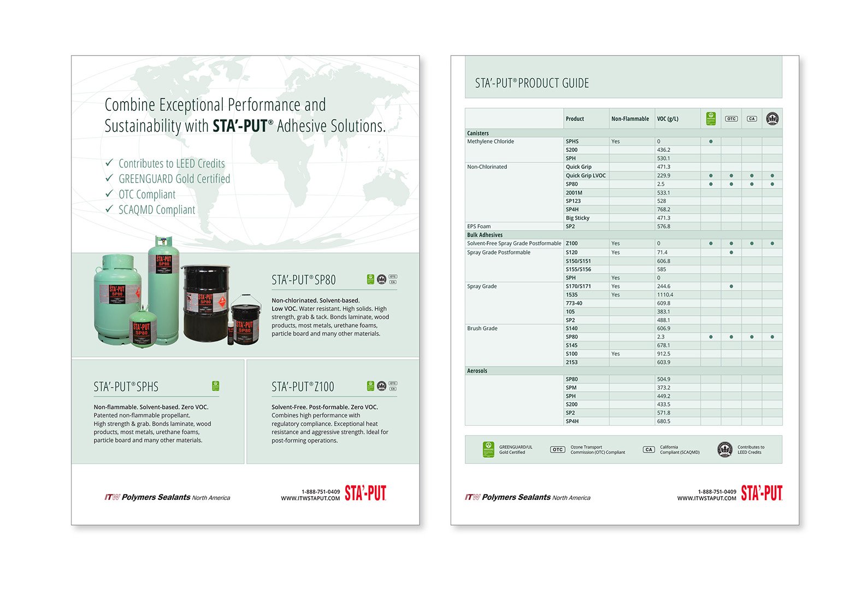Screen dimensions: 868x589
Task: Click the ITW Polymers Sealants logo on the left page
Action: pos(167,497)
